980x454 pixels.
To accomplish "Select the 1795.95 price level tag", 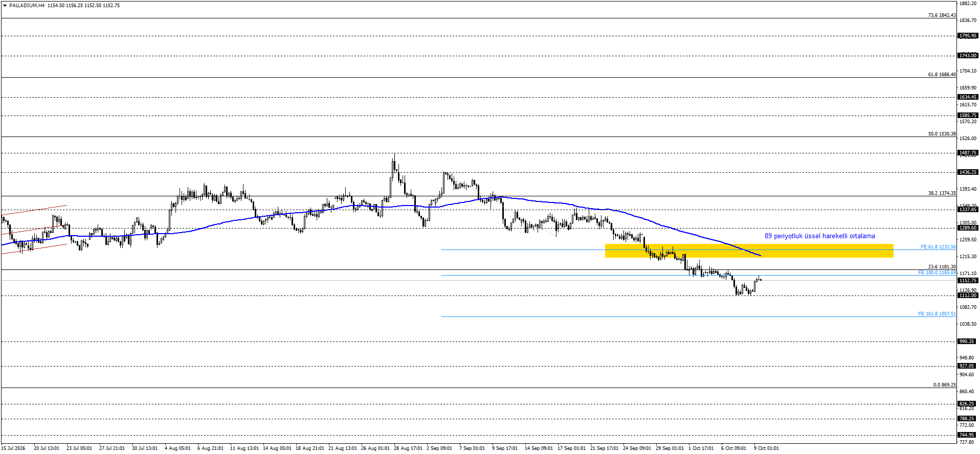I will (968, 36).
